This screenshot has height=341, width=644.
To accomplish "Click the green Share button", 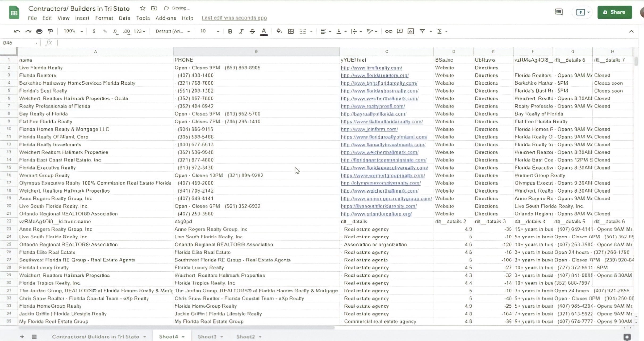I will 615,12.
